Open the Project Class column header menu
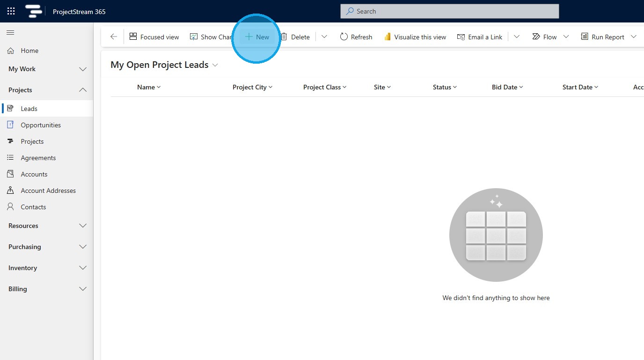 pyautogui.click(x=325, y=87)
